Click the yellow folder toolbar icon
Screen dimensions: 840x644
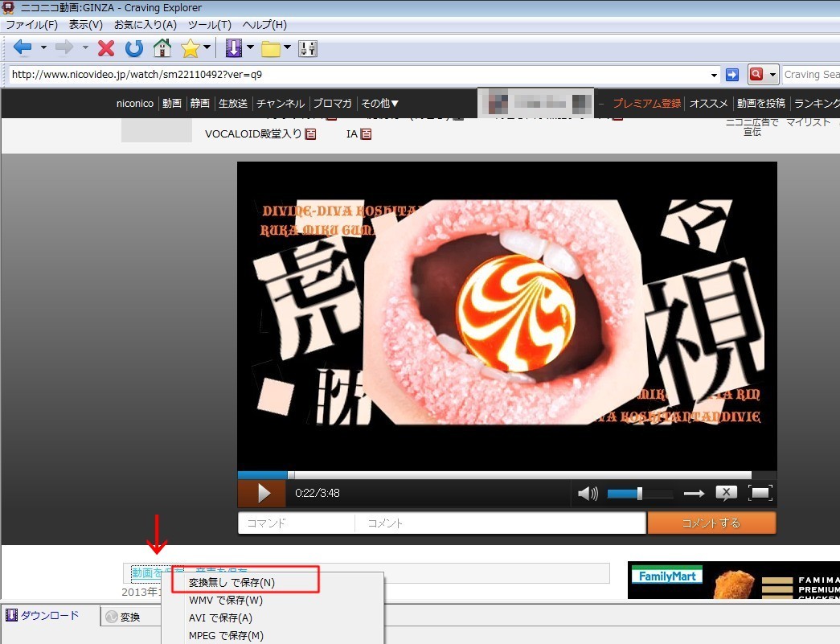pos(271,48)
